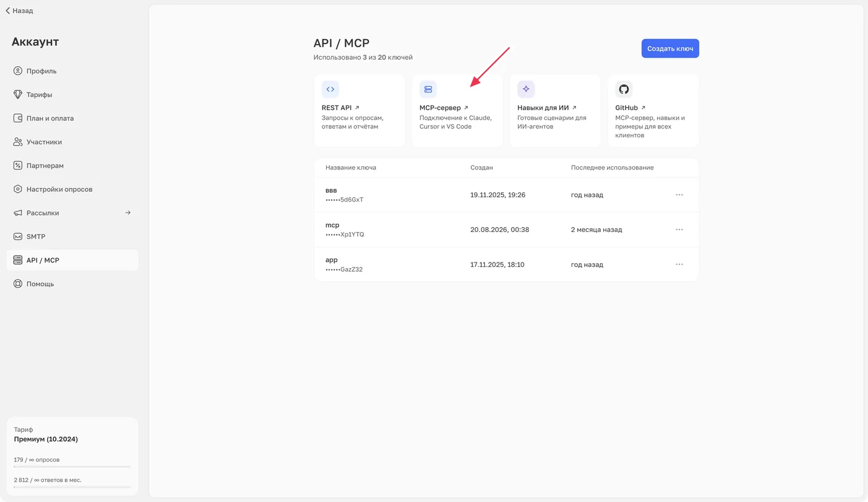The width and height of the screenshot is (868, 502).
Task: Click the code brackets icon on REST API card
Action: tap(330, 89)
